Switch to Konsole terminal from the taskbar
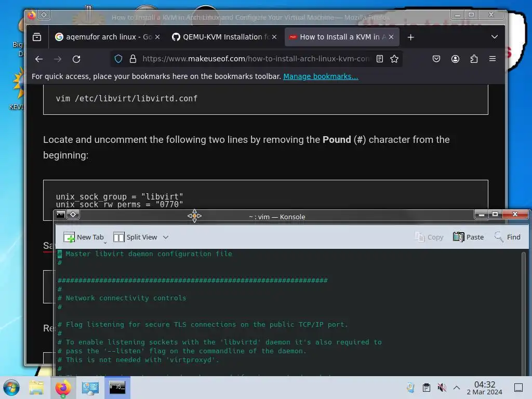This screenshot has width=532, height=399. [x=117, y=388]
